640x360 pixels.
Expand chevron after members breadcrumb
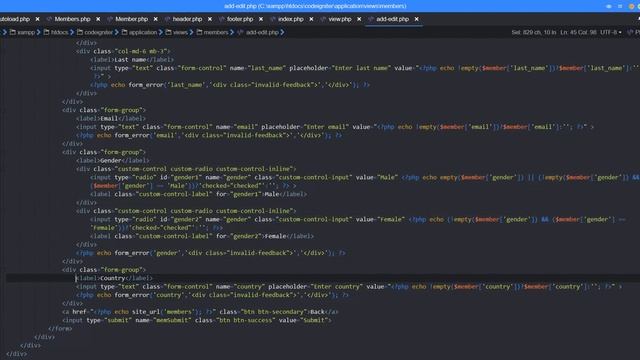pos(232,32)
